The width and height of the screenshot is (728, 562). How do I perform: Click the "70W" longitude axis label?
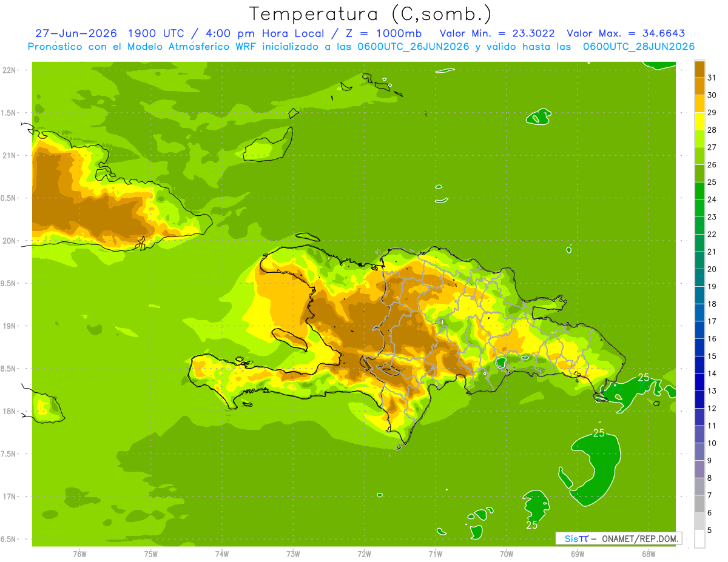[x=506, y=554]
